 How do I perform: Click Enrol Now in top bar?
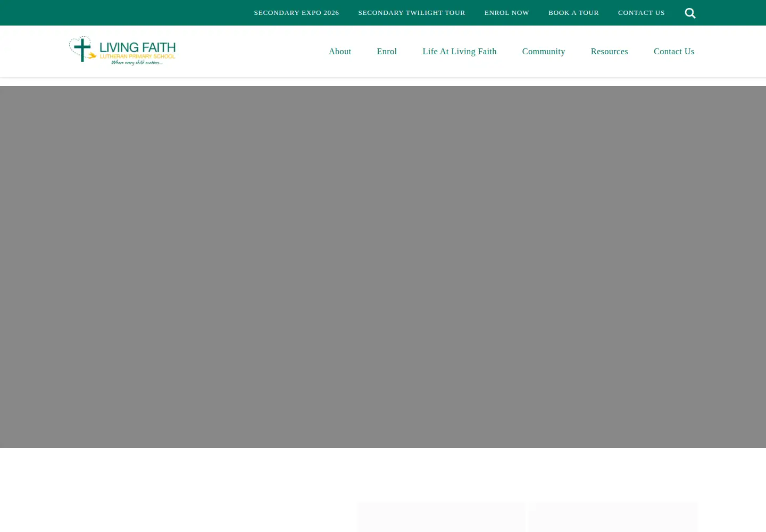(507, 13)
